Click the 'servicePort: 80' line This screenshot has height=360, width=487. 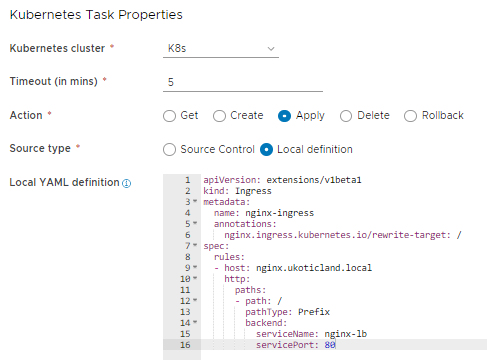coord(296,345)
